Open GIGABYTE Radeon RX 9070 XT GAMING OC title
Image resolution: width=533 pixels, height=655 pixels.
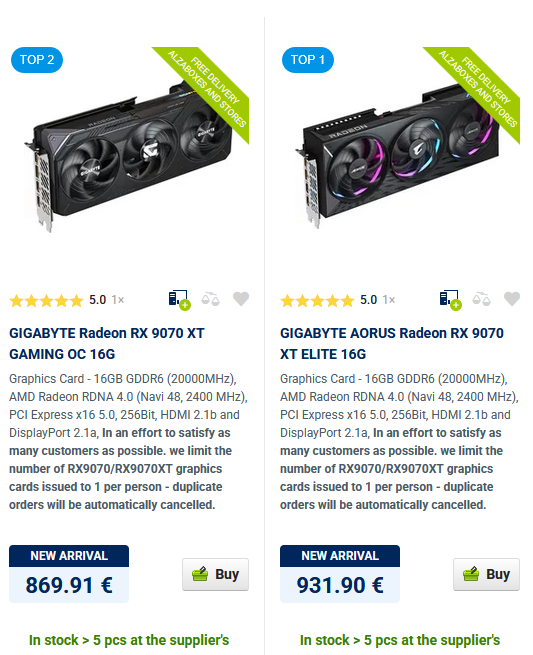click(107, 343)
